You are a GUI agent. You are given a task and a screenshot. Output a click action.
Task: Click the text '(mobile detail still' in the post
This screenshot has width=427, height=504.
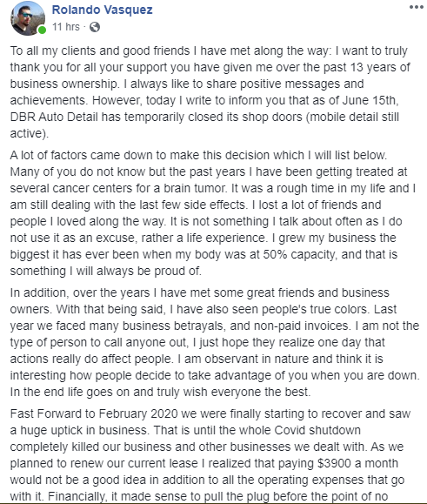pos(352,117)
